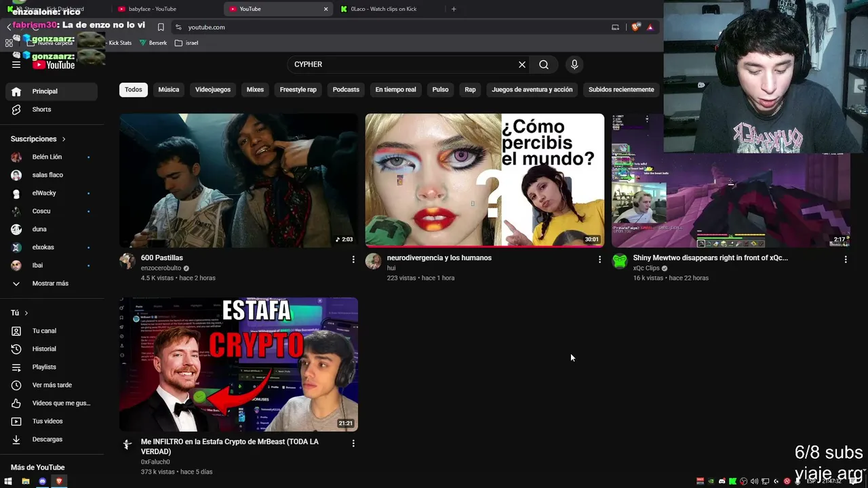Clear the CYPHER search text with X

(522, 64)
